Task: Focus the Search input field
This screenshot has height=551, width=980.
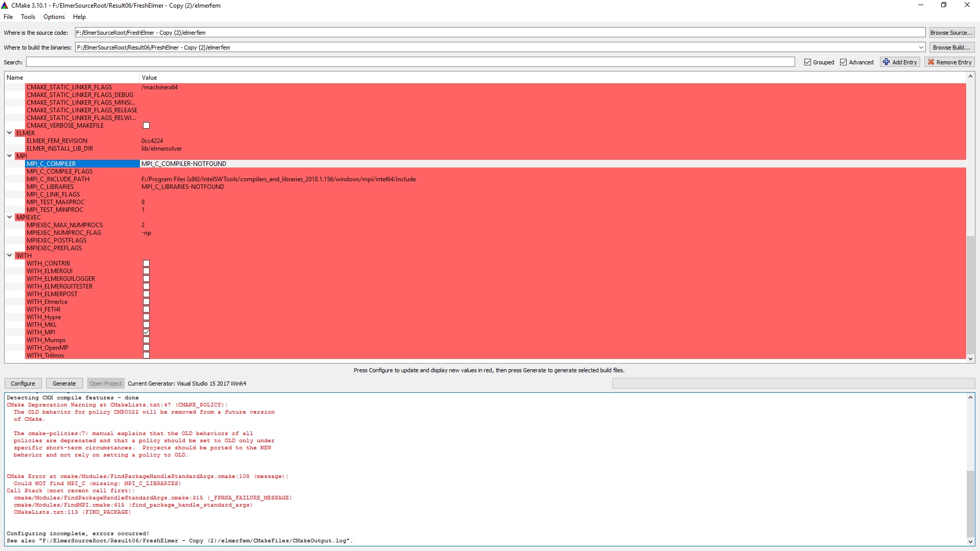Action: point(411,62)
